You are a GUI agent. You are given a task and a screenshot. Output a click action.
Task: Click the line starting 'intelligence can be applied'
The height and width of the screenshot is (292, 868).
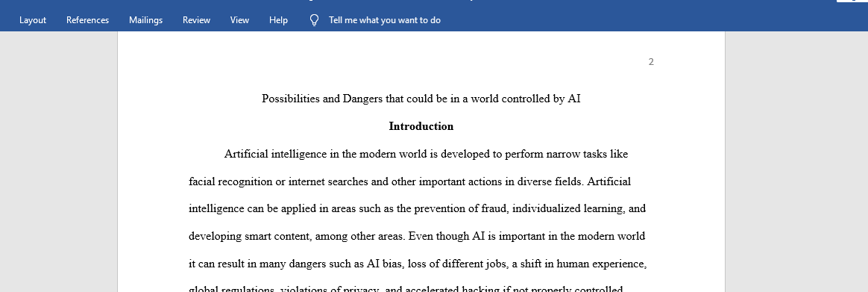pos(418,209)
